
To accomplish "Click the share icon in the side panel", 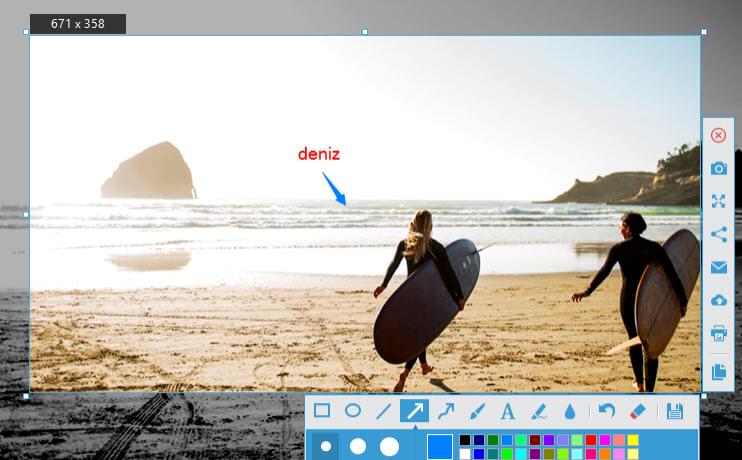I will pos(718,234).
